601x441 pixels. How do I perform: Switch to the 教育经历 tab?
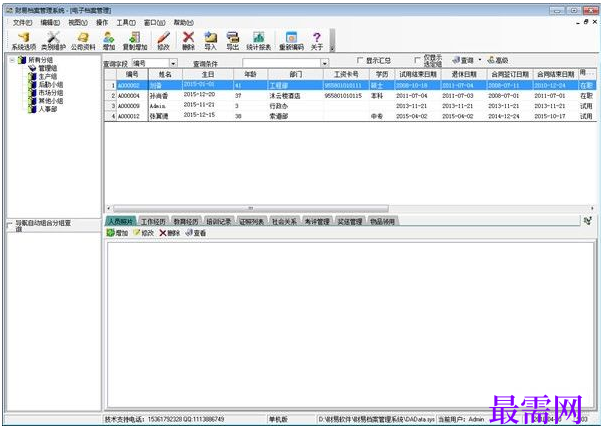186,221
